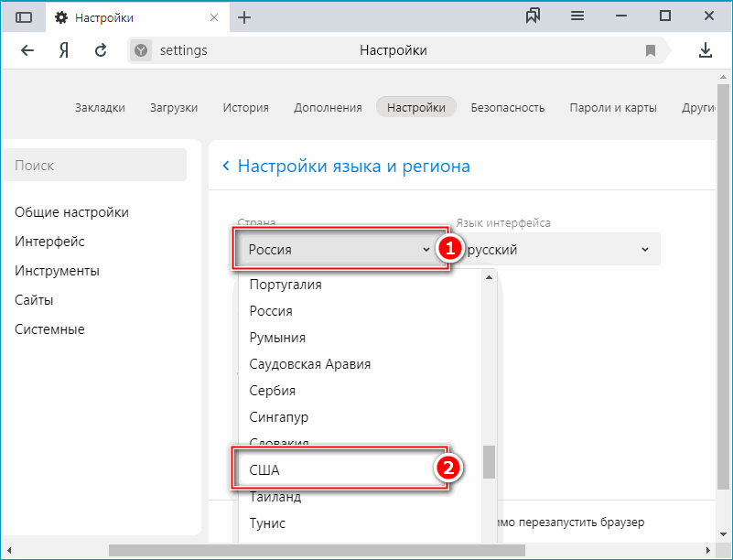Image resolution: width=733 pixels, height=560 pixels.
Task: Open the interface language dropdown русский
Action: (x=558, y=249)
